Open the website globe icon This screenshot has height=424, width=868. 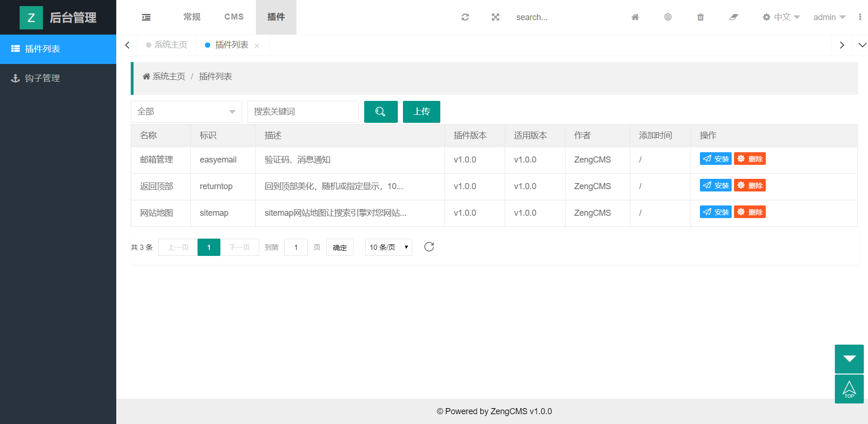pyautogui.click(x=668, y=17)
